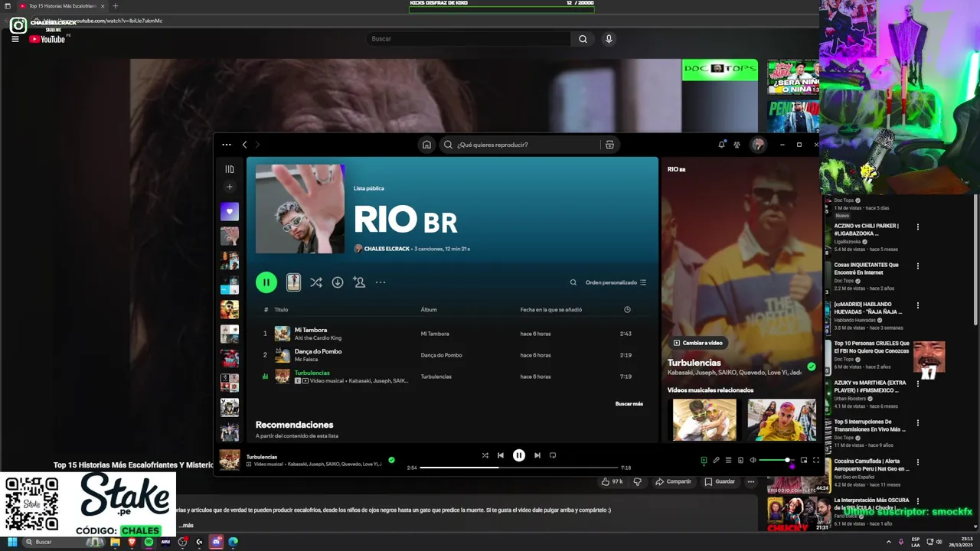Click Buscar más under the track list
This screenshot has width=980, height=551.
point(629,403)
